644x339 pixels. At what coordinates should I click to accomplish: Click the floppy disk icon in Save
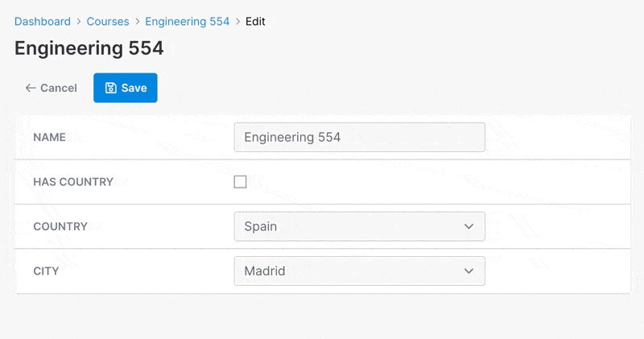click(x=110, y=88)
